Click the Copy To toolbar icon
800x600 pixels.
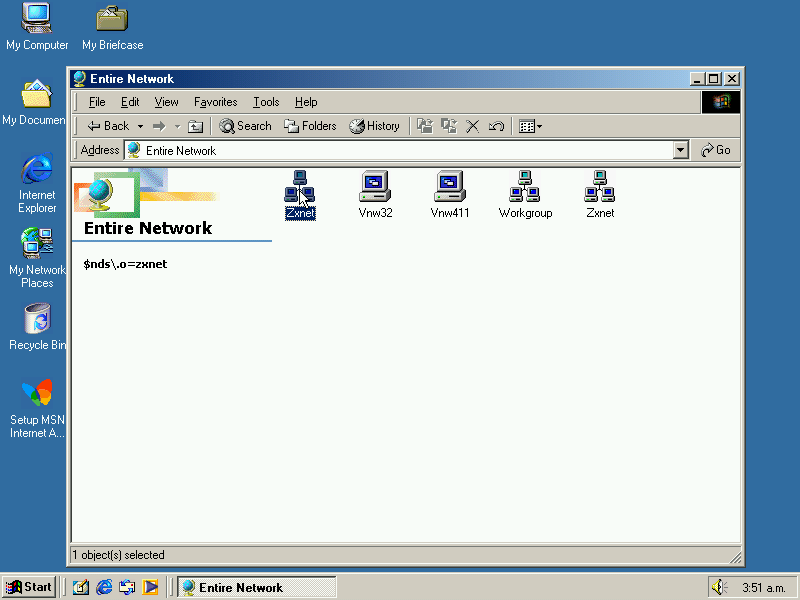click(448, 126)
